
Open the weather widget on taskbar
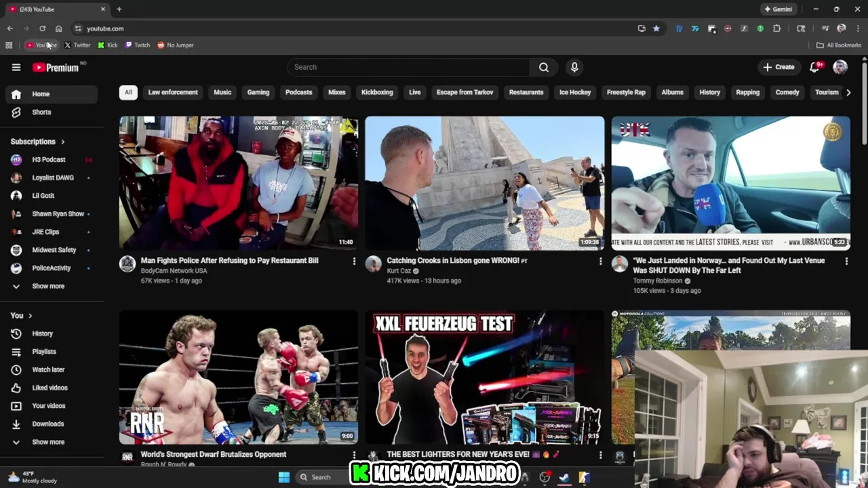pos(33,477)
